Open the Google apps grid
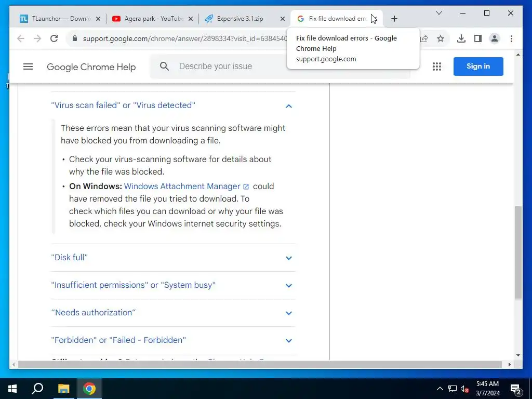Image resolution: width=532 pixels, height=399 pixels. point(437,66)
